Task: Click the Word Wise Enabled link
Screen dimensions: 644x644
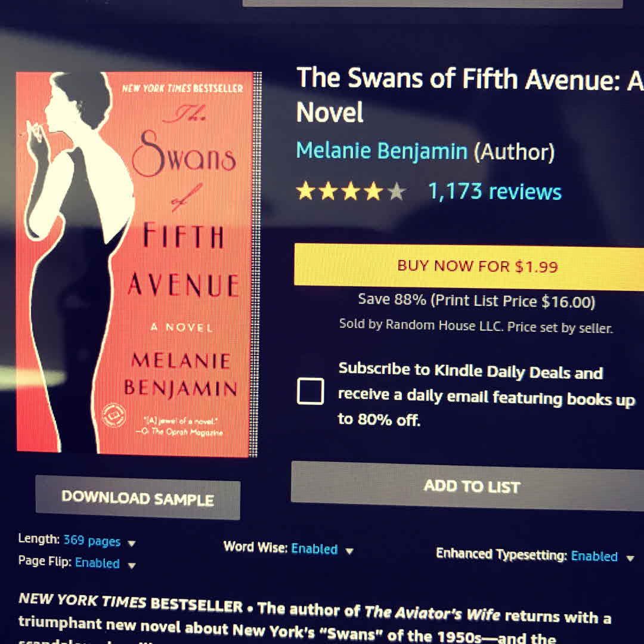Action: click(314, 549)
